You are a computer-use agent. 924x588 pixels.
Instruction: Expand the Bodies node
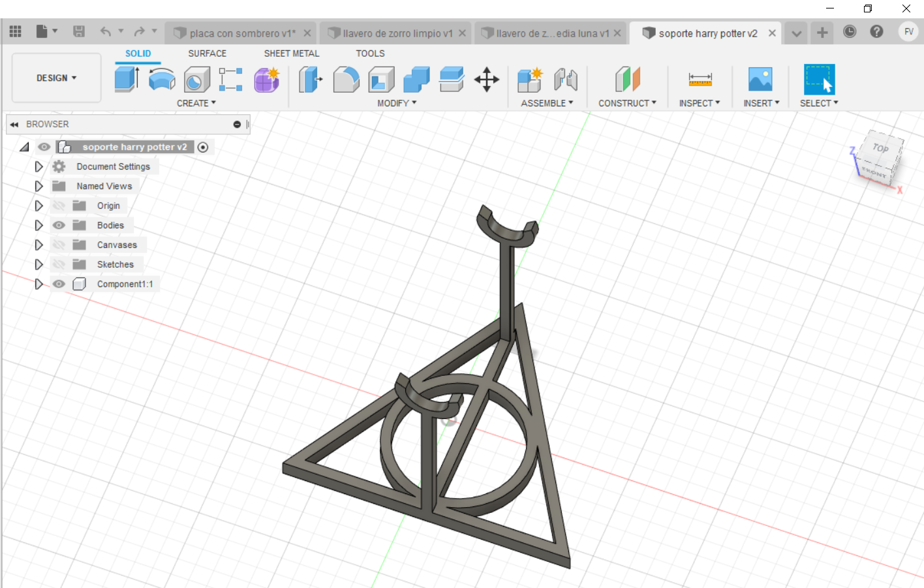click(x=38, y=225)
